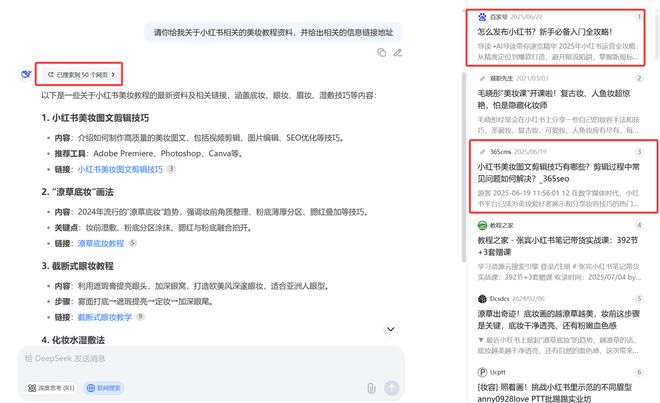Toggle 联网搜索 web search mode
This screenshot has height=403, width=660.
(104, 388)
